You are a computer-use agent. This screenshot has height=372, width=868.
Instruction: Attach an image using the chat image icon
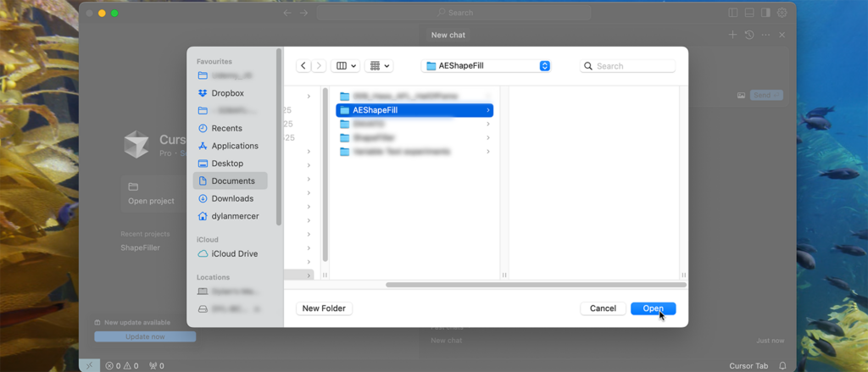(x=741, y=95)
